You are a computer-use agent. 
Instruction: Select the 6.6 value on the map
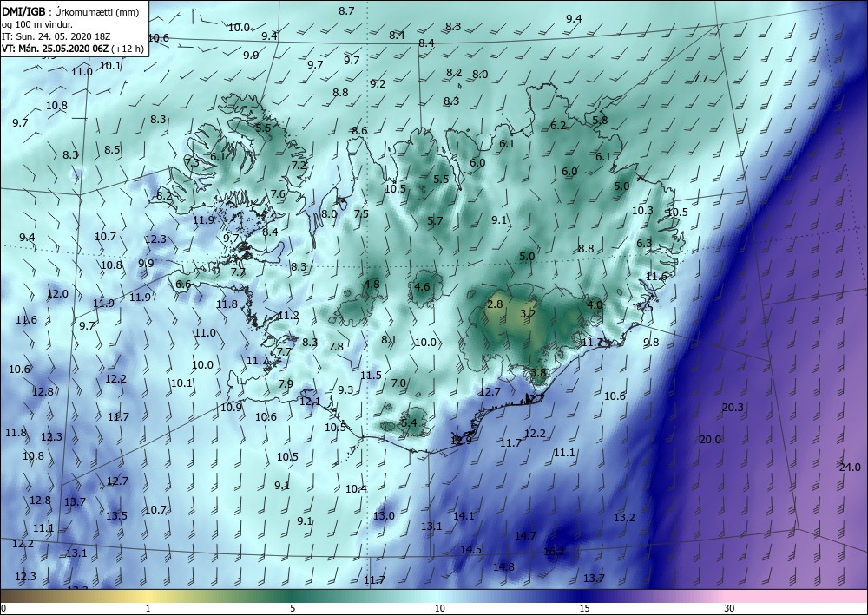[183, 285]
